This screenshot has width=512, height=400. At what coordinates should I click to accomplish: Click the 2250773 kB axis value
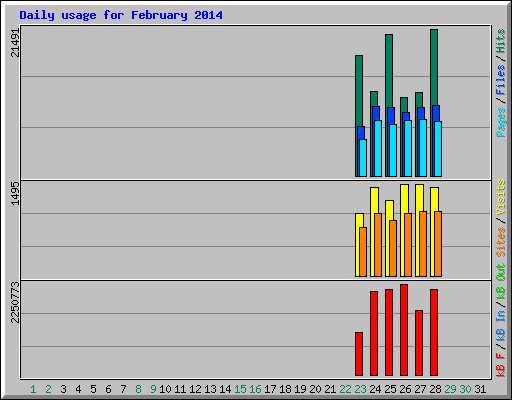(15, 302)
